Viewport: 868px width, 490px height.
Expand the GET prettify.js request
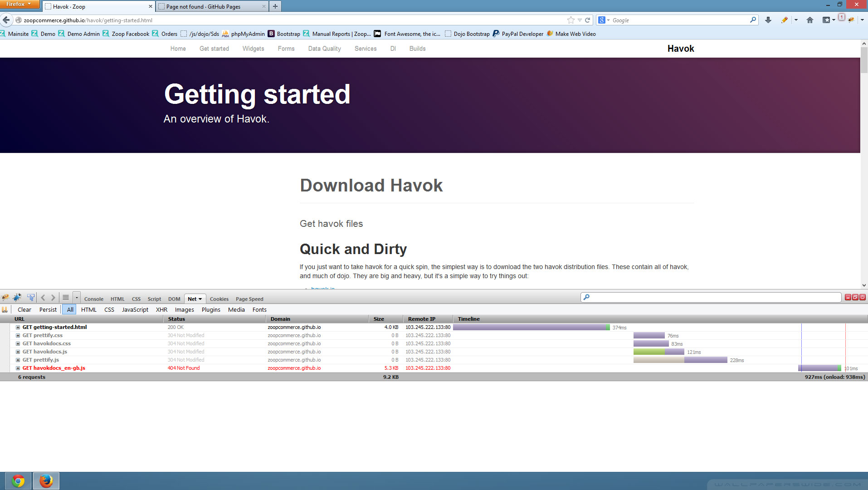click(x=18, y=360)
